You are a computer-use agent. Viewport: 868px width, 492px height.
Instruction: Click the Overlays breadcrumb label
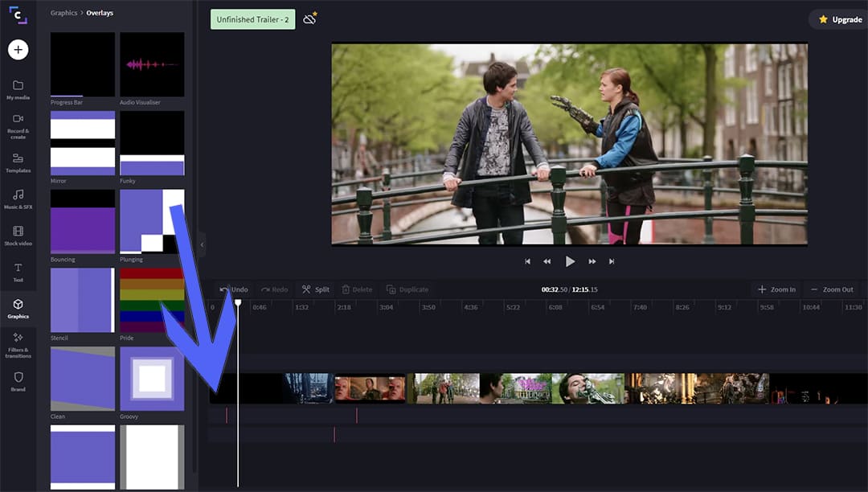(x=100, y=13)
